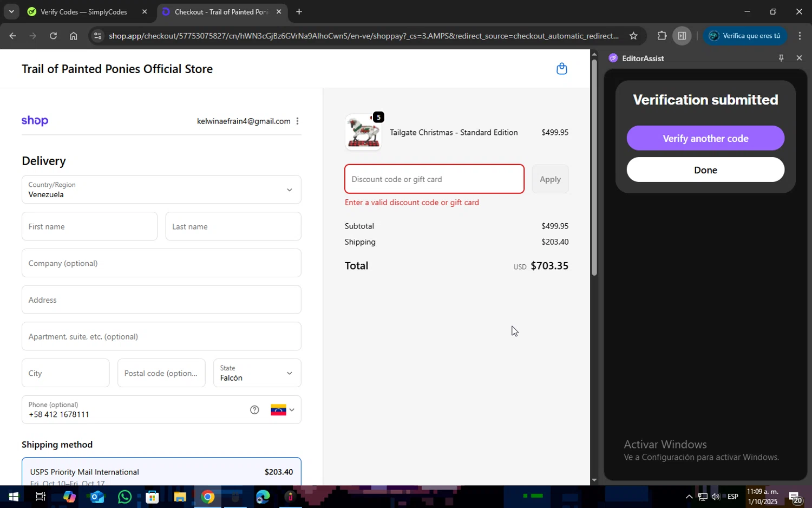Click the email kelwinaefrain4@gmail.com

click(244, 121)
